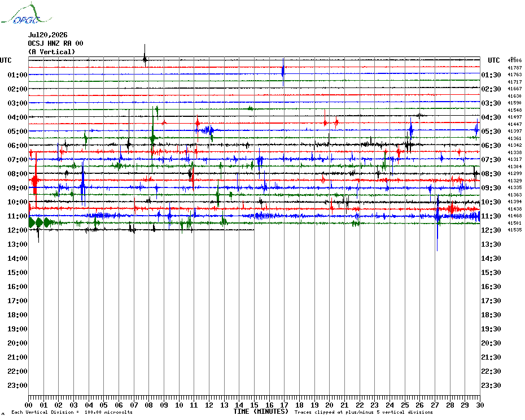Click the 18:30 half-hour label
525x420 pixels.
pos(491,315)
